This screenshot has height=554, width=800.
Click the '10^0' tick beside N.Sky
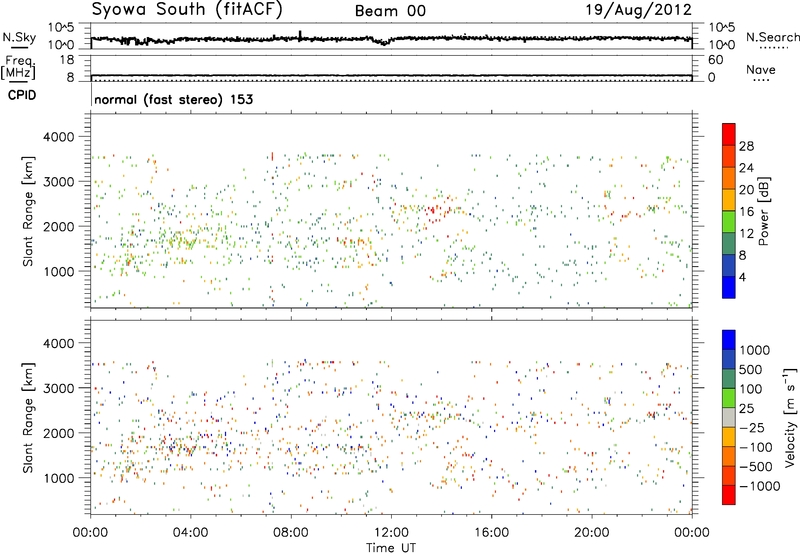[x=61, y=44]
